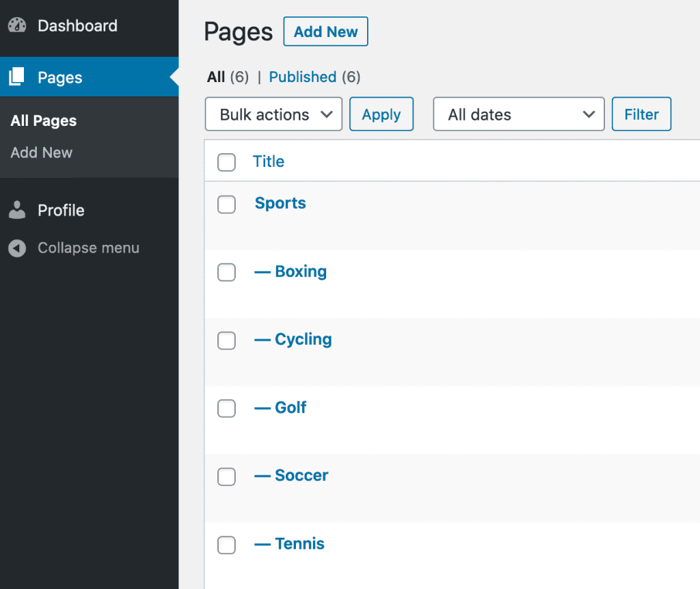
Task: Select Add New from the sidebar menu
Action: (x=41, y=153)
